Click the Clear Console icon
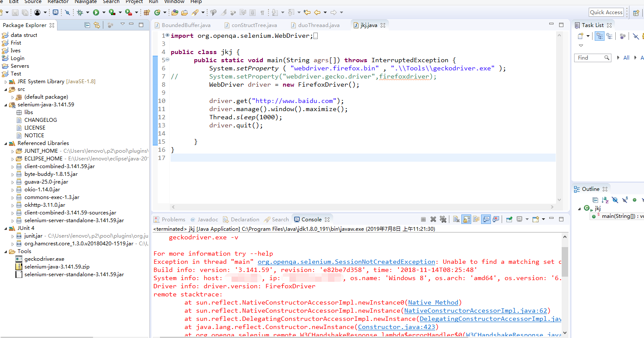644x338 pixels. (x=456, y=219)
